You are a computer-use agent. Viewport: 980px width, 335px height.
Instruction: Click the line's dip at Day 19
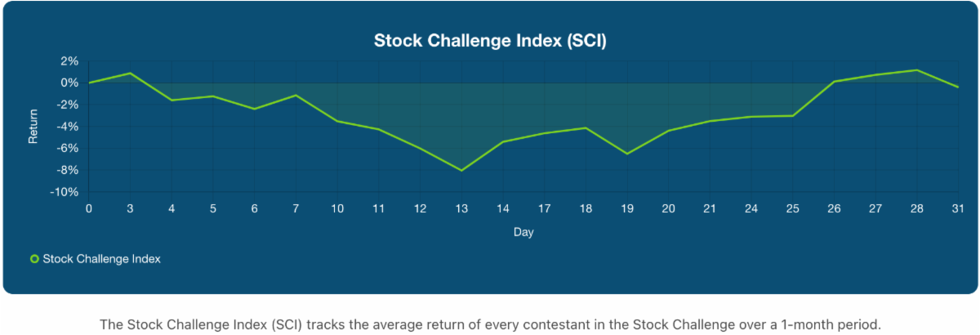627,154
